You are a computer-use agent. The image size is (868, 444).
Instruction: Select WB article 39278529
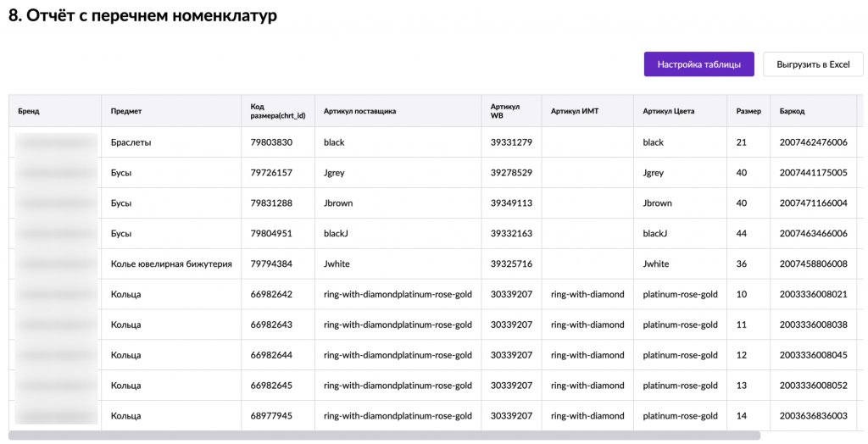(511, 173)
